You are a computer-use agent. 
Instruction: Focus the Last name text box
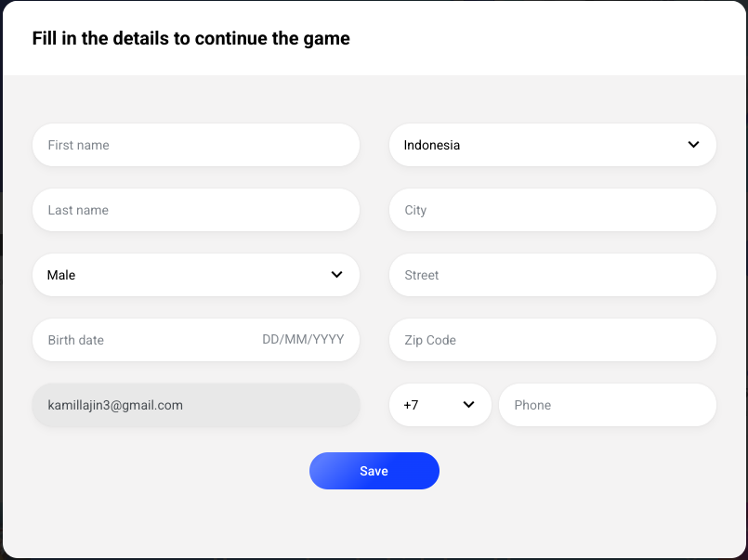coord(195,210)
